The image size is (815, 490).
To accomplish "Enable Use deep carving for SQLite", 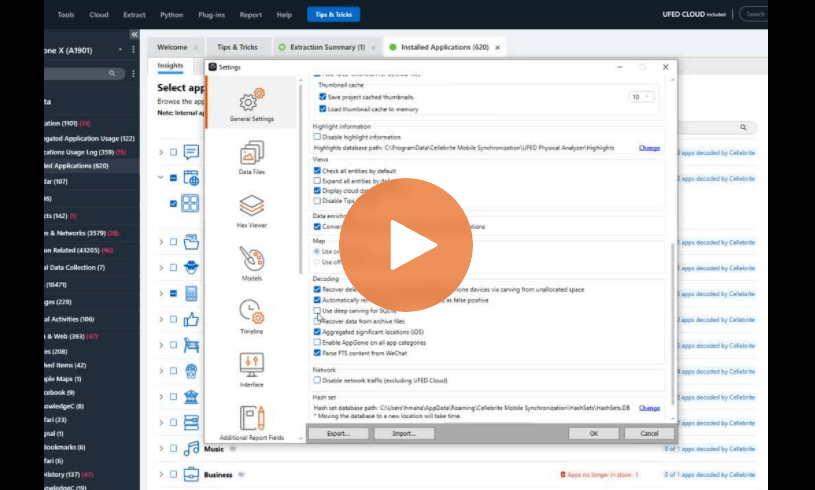I will click(317, 310).
